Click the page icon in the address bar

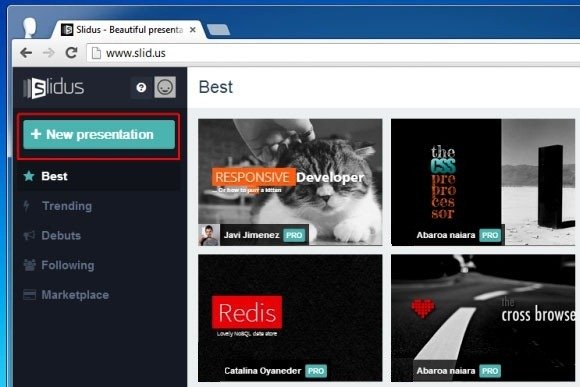96,53
